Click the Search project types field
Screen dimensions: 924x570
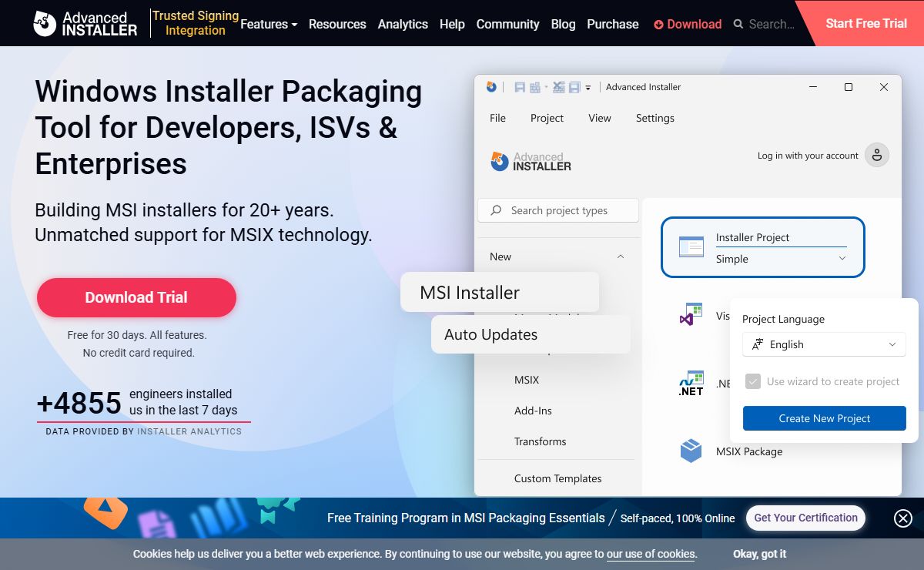click(558, 210)
